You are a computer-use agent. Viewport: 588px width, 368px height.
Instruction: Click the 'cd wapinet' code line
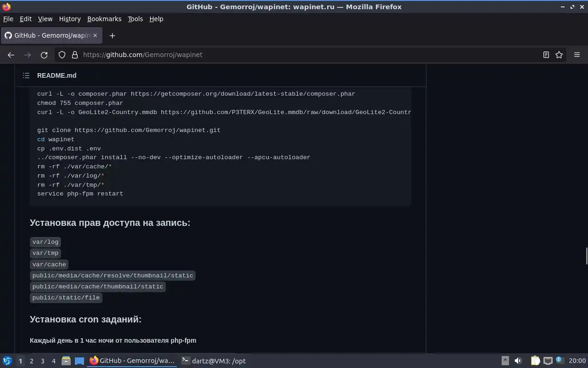point(56,139)
